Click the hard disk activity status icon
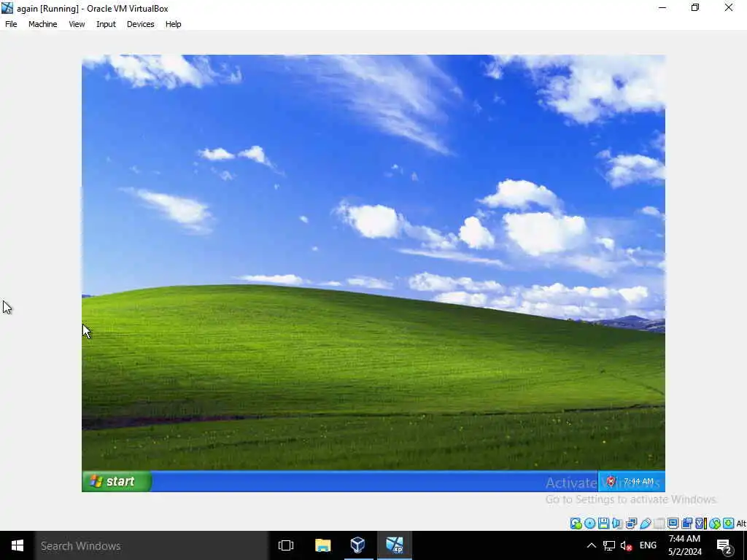This screenshot has height=560, width=747. (x=576, y=524)
